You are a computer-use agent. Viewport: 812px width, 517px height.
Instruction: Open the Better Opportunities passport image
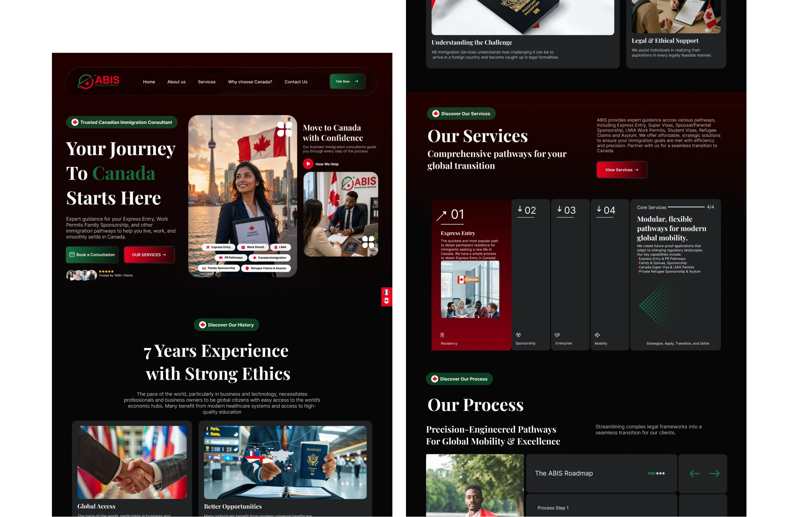(x=285, y=462)
